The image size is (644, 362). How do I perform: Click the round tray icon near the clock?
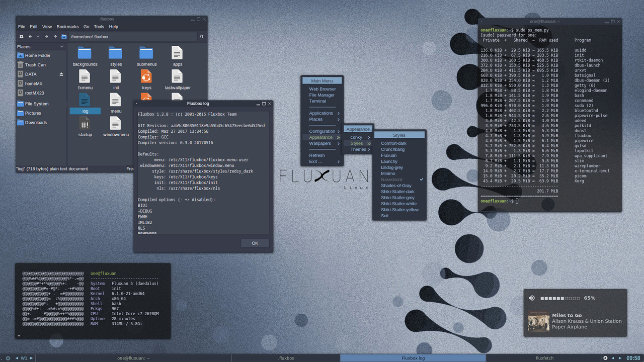[x=605, y=358]
